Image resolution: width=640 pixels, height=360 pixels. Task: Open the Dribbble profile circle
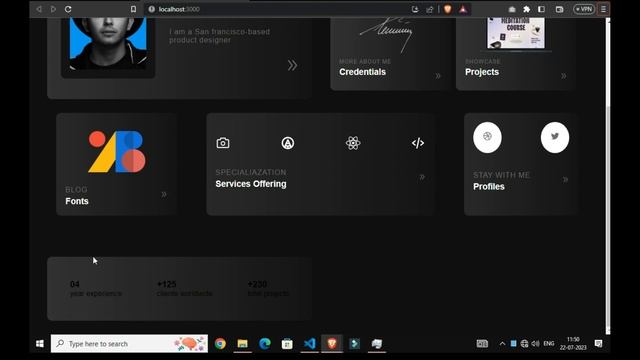487,138
